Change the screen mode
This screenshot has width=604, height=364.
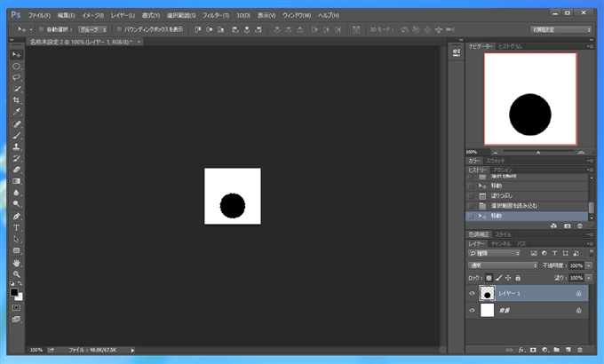point(16,320)
